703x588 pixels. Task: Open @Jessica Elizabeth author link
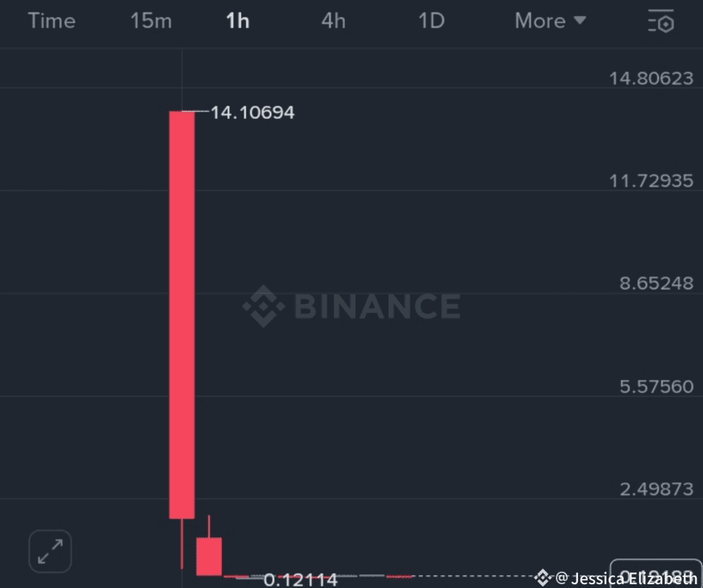[x=626, y=578]
